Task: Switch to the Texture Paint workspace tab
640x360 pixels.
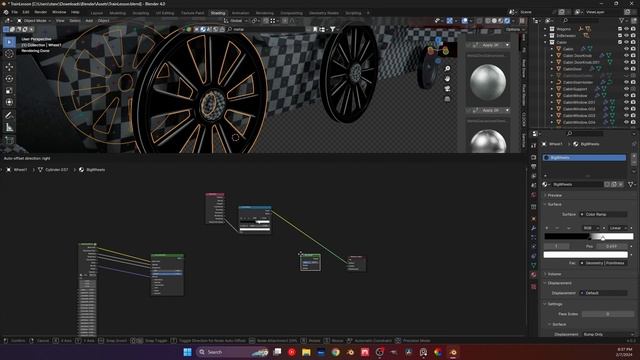Action: [192, 13]
